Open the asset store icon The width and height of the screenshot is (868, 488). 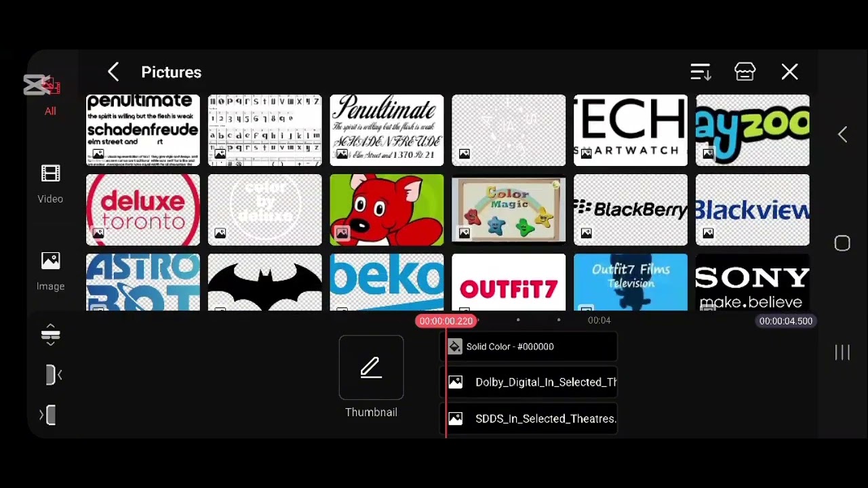pos(745,72)
